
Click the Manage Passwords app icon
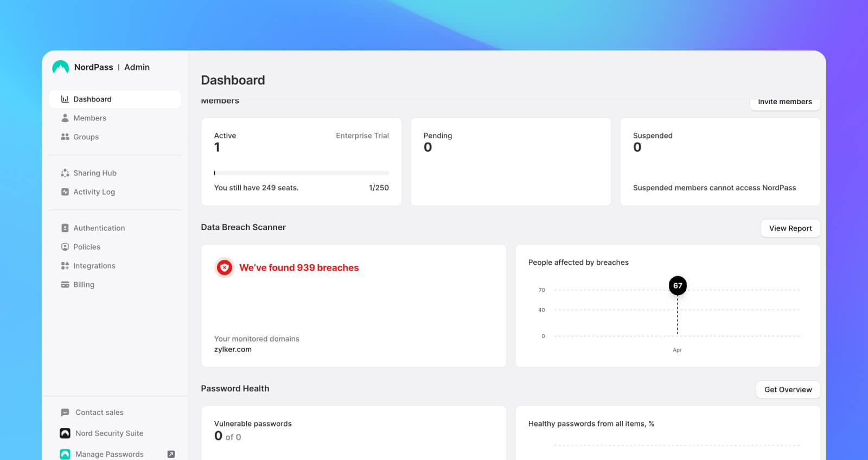click(65, 455)
